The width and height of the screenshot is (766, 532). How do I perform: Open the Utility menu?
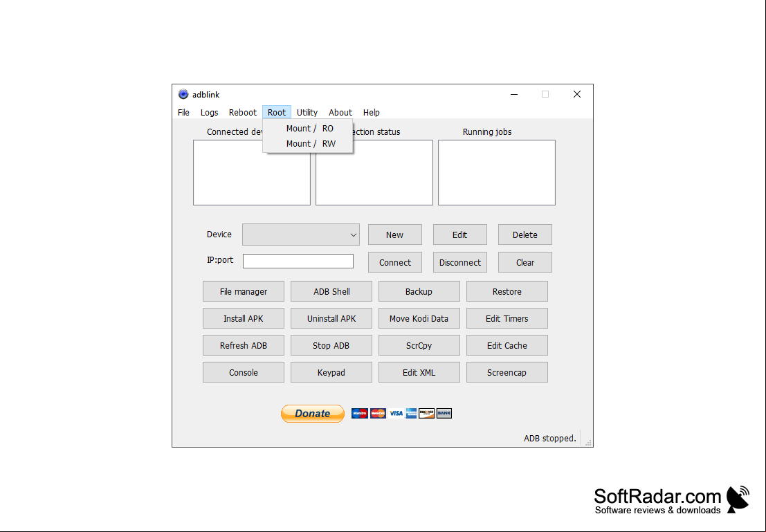pyautogui.click(x=307, y=112)
